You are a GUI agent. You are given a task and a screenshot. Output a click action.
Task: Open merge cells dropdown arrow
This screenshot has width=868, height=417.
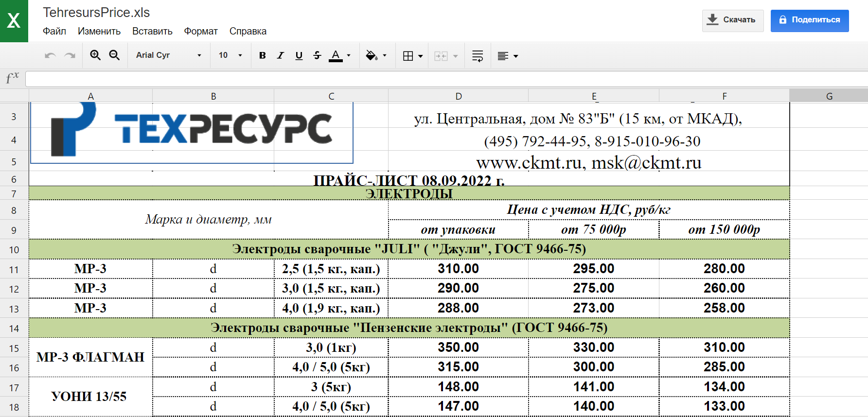click(x=456, y=56)
